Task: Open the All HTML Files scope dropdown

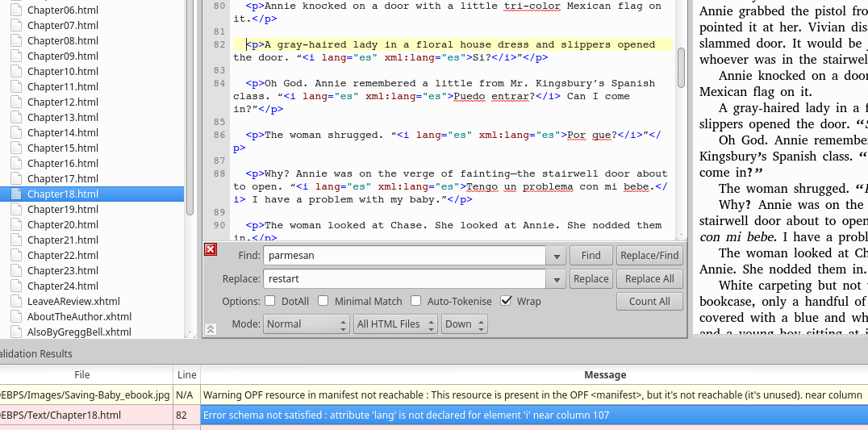Action: pyautogui.click(x=395, y=324)
